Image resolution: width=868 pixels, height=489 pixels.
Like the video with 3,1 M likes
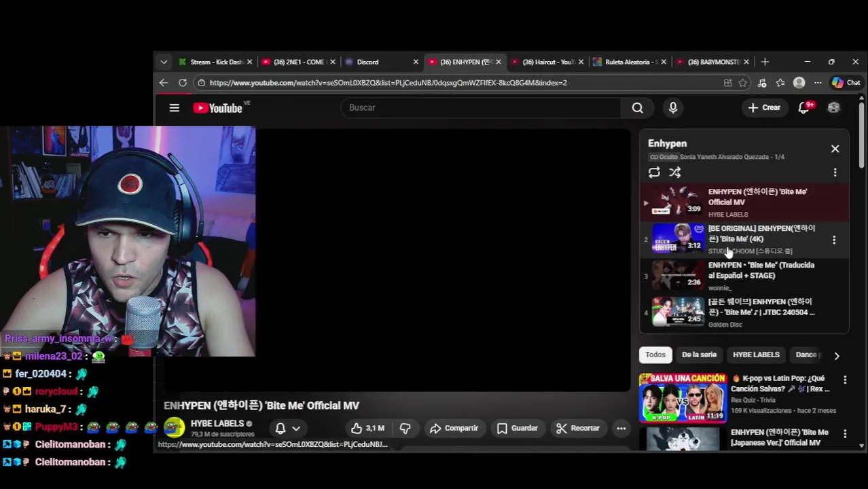coord(367,429)
